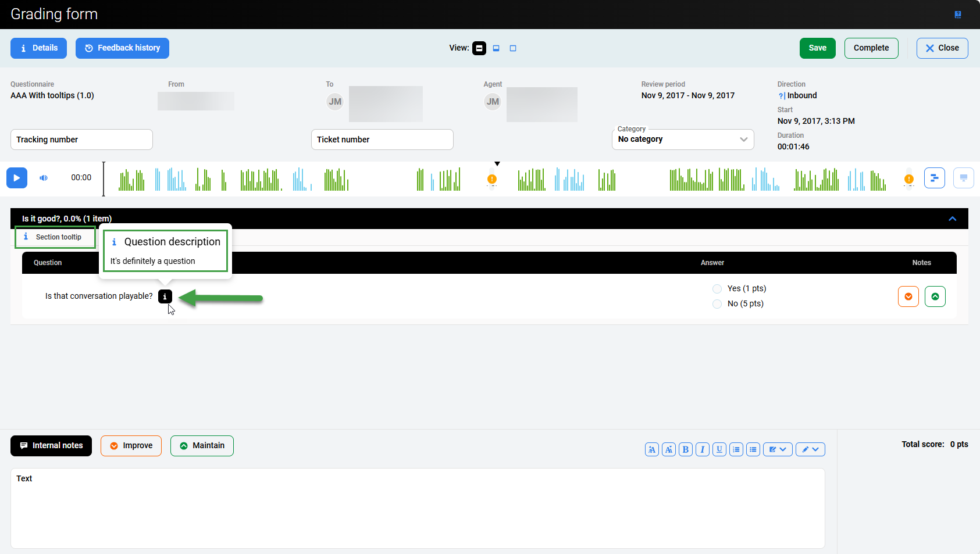The height and width of the screenshot is (554, 980).
Task: Switch to the Maintain notes tab
Action: click(202, 446)
